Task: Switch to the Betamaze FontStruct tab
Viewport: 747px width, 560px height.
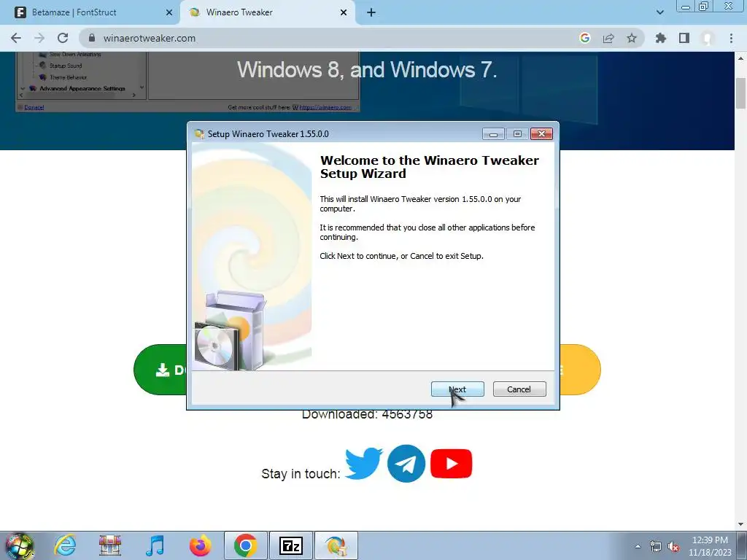Action: pyautogui.click(x=89, y=12)
